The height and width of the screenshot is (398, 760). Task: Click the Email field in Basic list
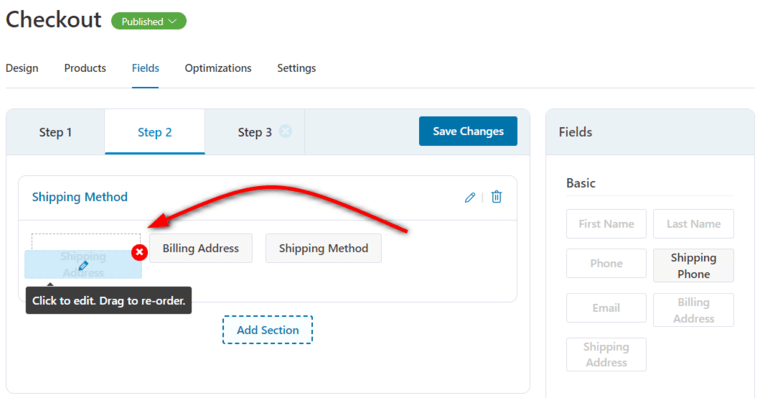click(x=606, y=308)
